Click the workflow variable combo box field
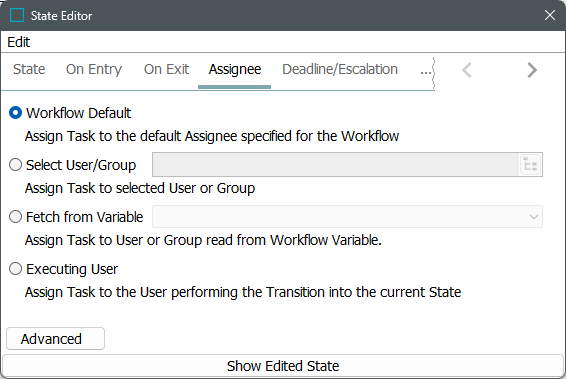The image size is (566, 379). tap(347, 217)
